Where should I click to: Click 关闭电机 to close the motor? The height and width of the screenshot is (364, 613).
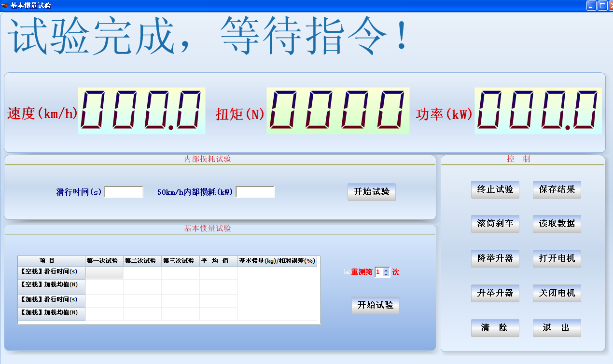557,293
